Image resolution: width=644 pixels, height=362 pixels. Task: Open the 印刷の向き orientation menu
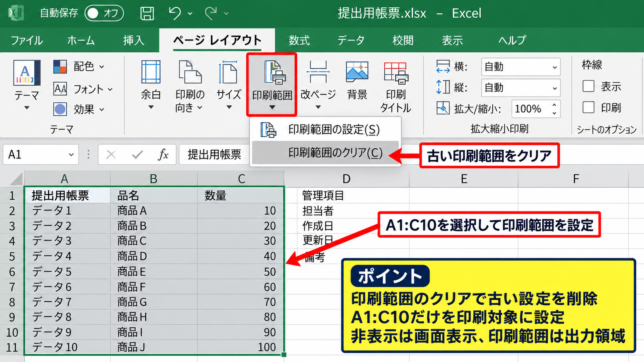coord(190,86)
